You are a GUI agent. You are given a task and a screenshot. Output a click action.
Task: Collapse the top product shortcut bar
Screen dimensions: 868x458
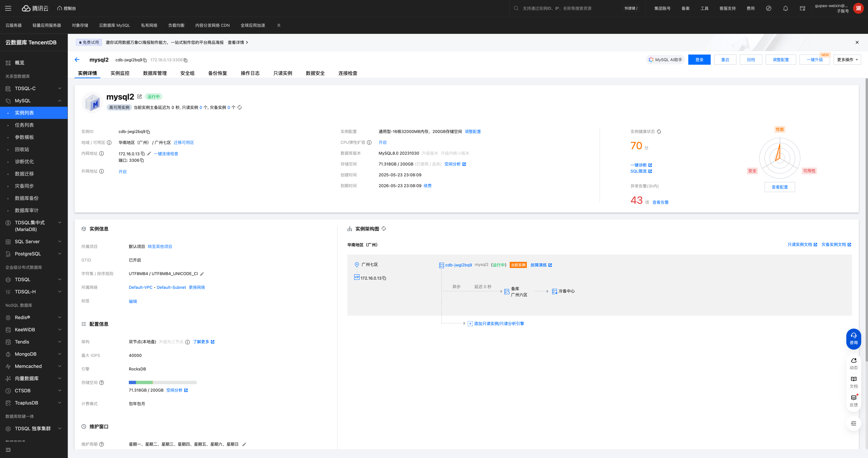click(x=279, y=25)
